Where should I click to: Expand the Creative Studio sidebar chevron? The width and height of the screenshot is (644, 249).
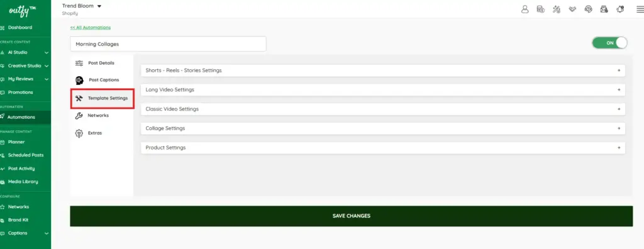click(47, 66)
